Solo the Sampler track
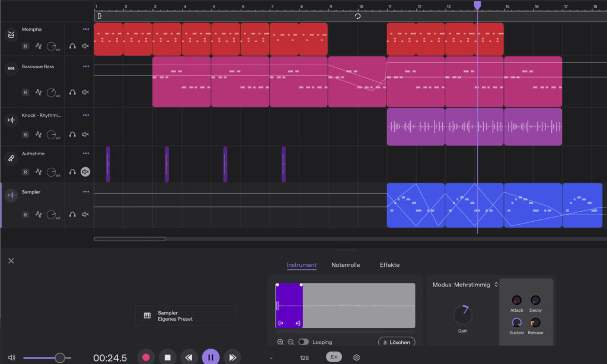This screenshot has width=607, height=364. click(72, 214)
